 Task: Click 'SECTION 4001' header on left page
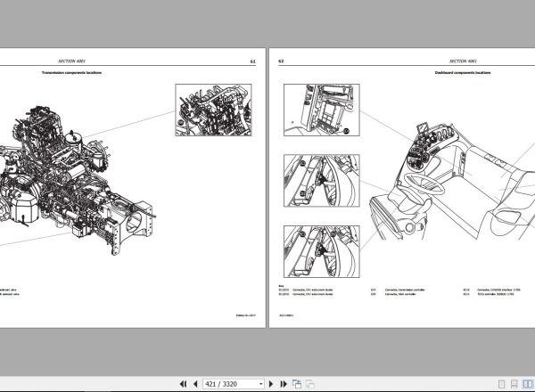tap(71, 61)
